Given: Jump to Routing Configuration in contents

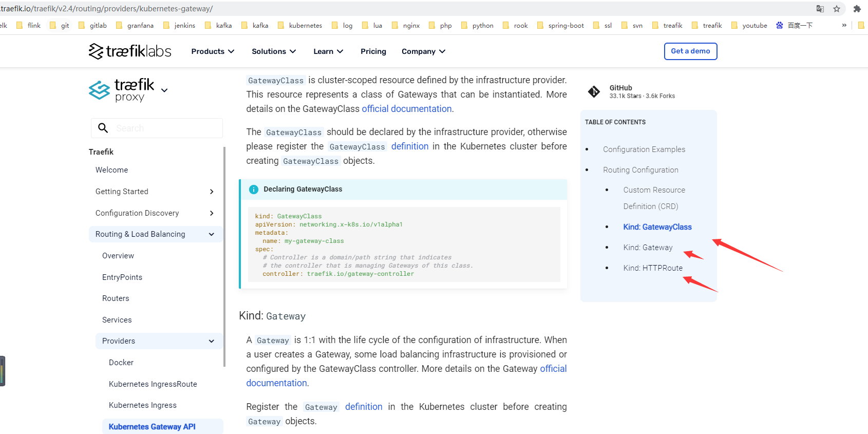Looking at the screenshot, I should click(640, 170).
